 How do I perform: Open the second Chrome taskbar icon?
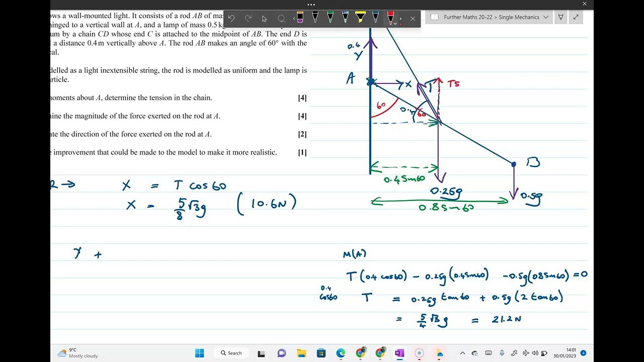[x=380, y=353]
